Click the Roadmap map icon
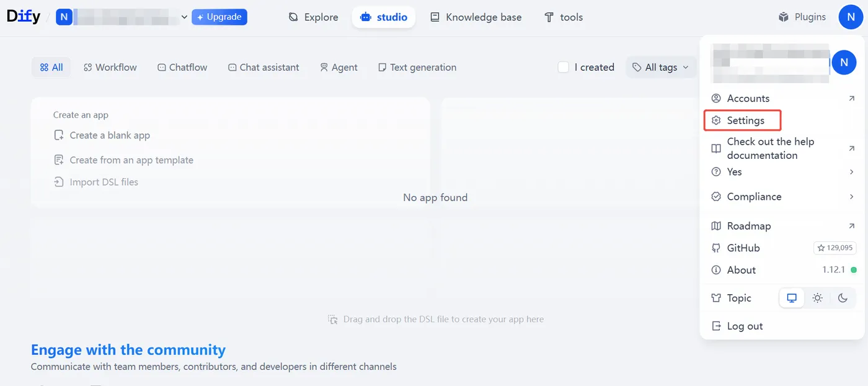This screenshot has width=868, height=386. [716, 226]
